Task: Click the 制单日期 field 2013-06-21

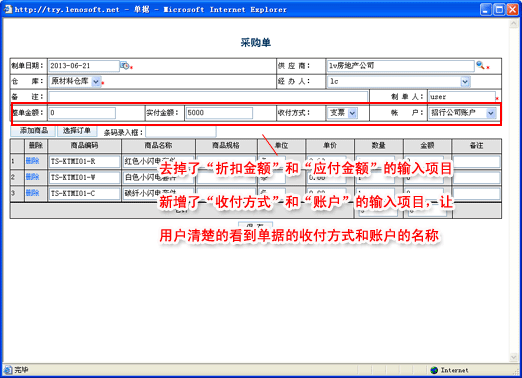Action: [84, 66]
